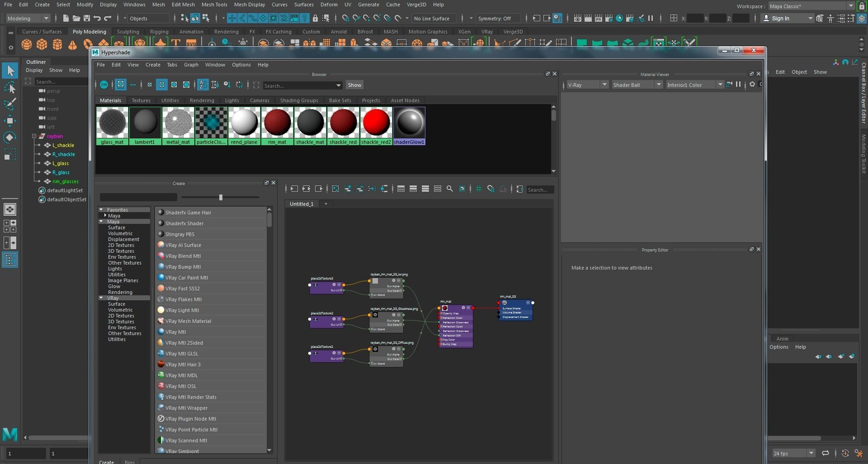Toggle the ON swatch-update button in the Browser

(x=104, y=85)
